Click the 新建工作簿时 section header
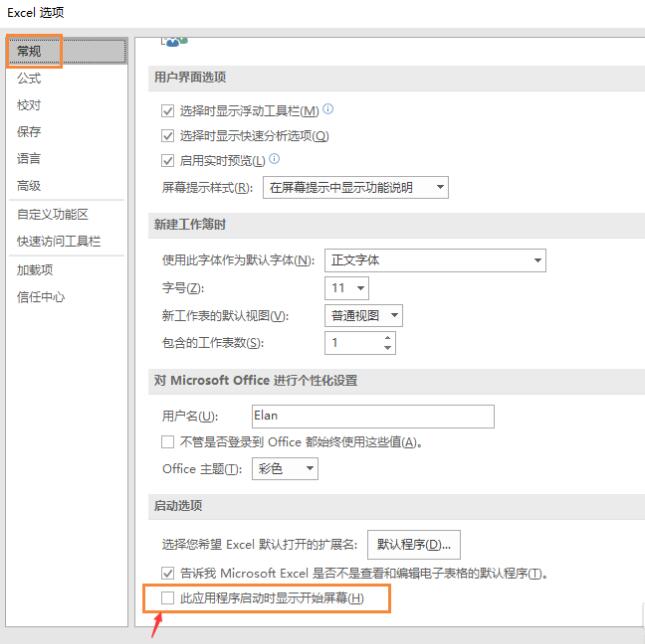Viewport: 645px width, 644px height. pyautogui.click(x=190, y=224)
